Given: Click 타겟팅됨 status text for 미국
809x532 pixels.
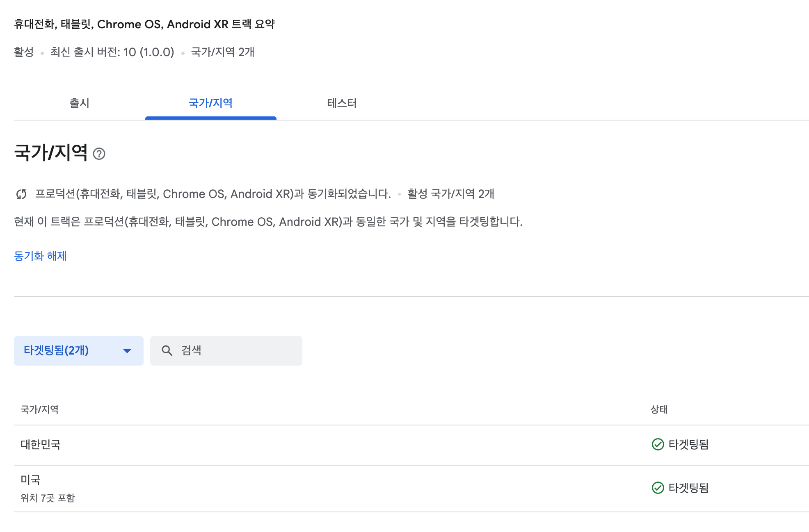Looking at the screenshot, I should (688, 488).
